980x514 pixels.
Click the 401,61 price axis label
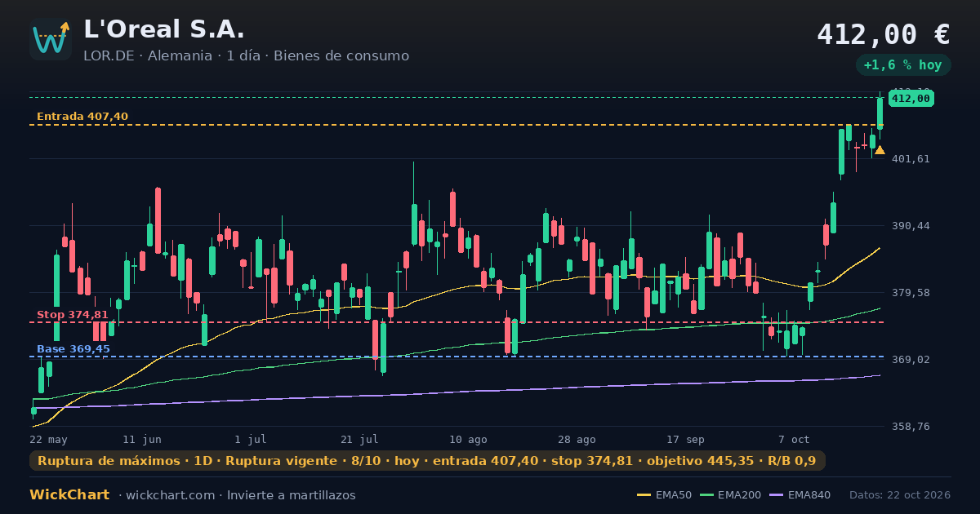coord(911,159)
